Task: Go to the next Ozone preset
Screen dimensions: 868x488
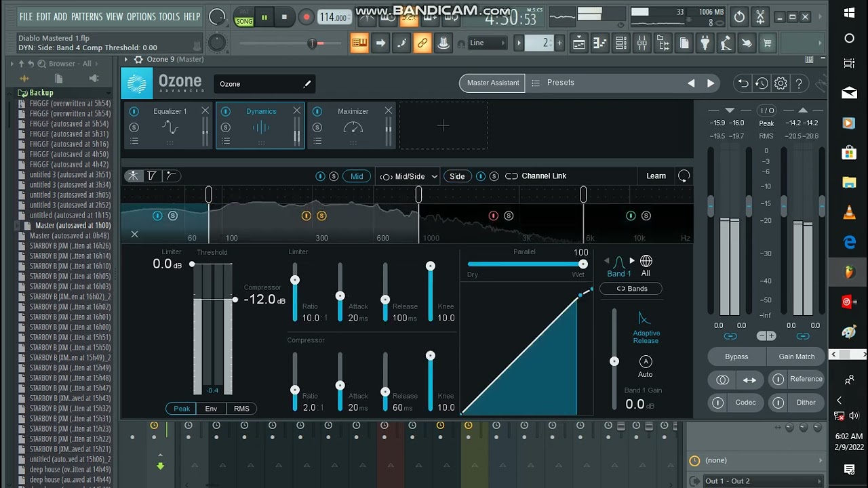Action: click(x=711, y=83)
